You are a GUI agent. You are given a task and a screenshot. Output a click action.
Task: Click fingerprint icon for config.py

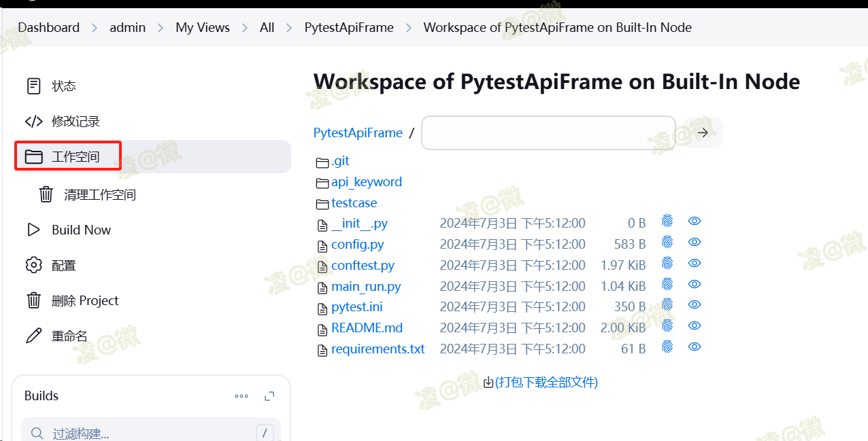coord(667,243)
